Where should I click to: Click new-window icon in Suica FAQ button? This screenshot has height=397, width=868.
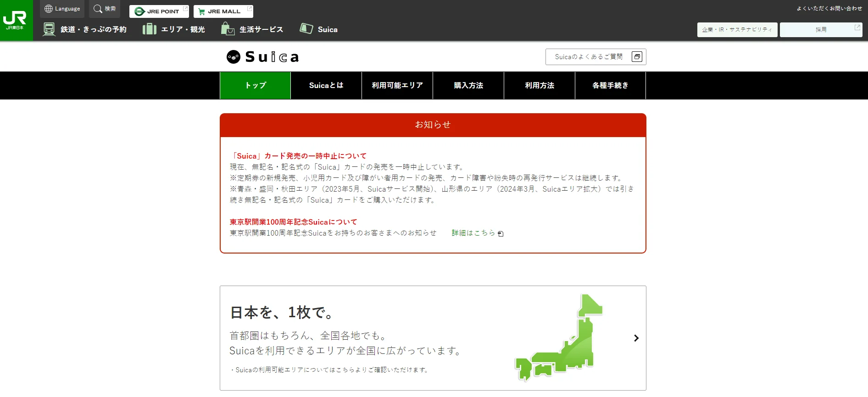637,57
